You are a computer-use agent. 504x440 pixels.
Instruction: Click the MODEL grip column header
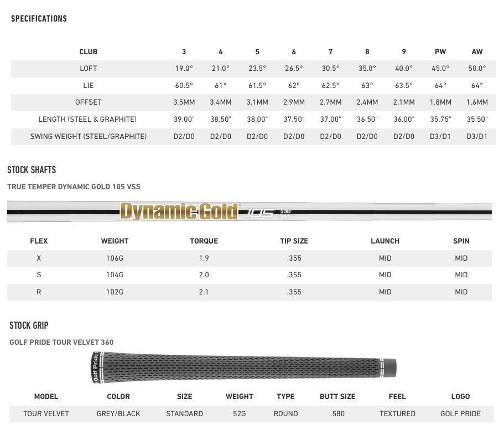point(46,397)
